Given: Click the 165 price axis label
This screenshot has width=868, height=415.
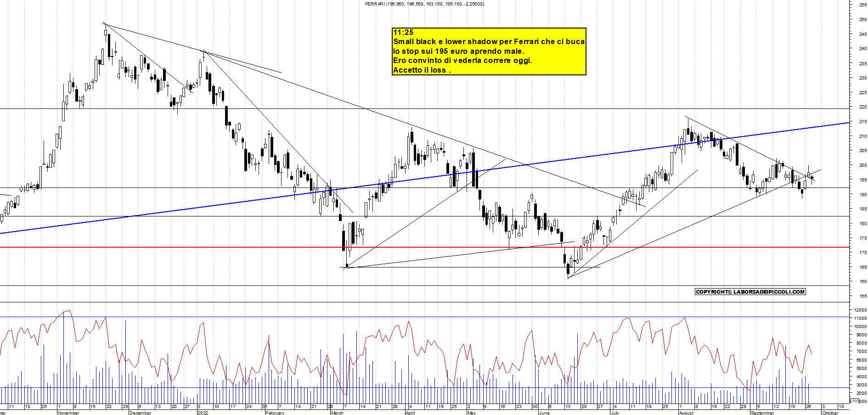Looking at the screenshot, I should point(863,267).
